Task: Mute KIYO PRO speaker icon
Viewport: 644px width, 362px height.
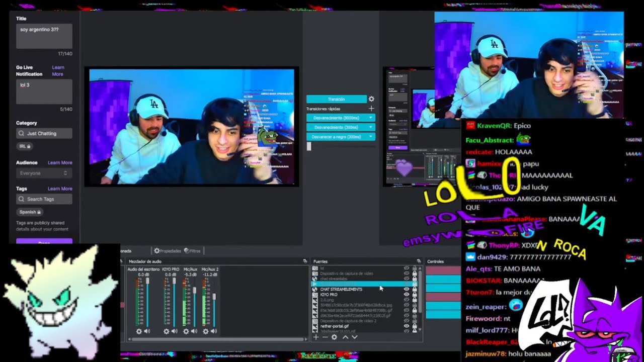Action: 175,331
